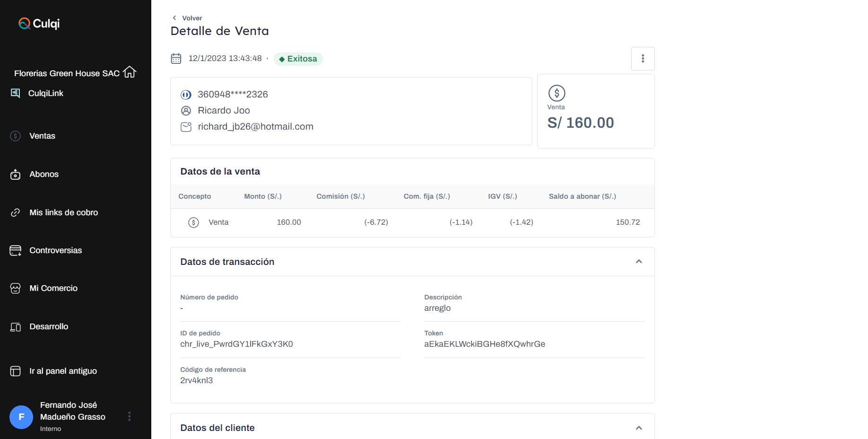This screenshot has height=439, width=868.
Task: Click the Abonos wallet icon
Action: (x=16, y=175)
